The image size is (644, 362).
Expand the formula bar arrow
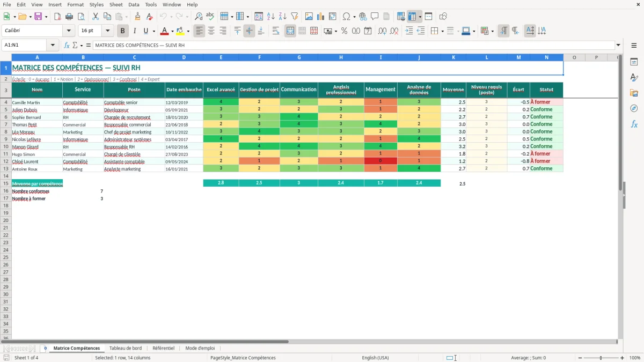point(618,45)
